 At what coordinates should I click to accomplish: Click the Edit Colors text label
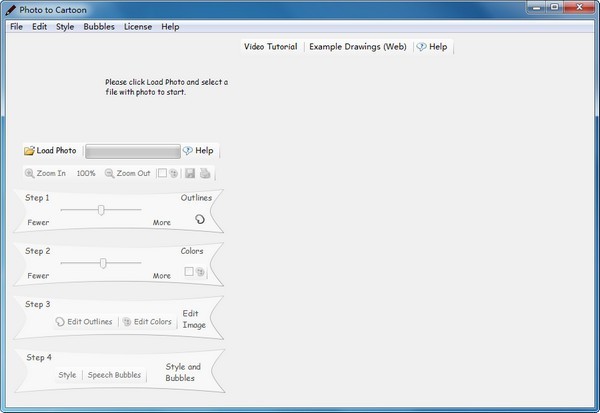153,322
